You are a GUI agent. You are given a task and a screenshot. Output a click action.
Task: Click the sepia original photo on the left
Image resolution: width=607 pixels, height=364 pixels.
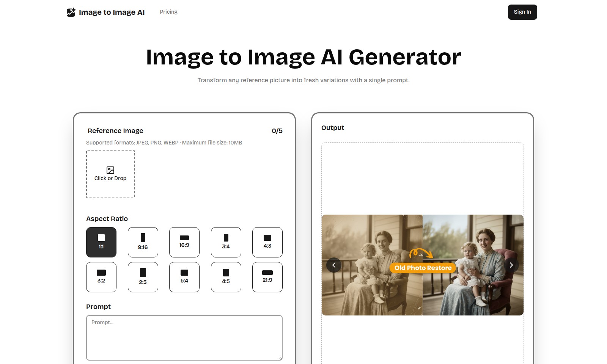tap(372, 265)
